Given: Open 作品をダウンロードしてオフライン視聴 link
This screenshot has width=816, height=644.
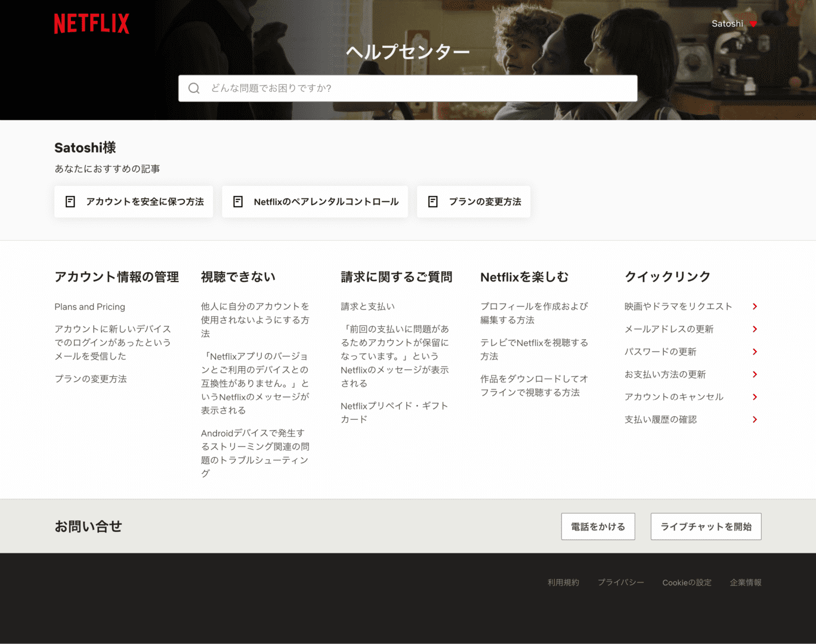Looking at the screenshot, I should point(534,386).
